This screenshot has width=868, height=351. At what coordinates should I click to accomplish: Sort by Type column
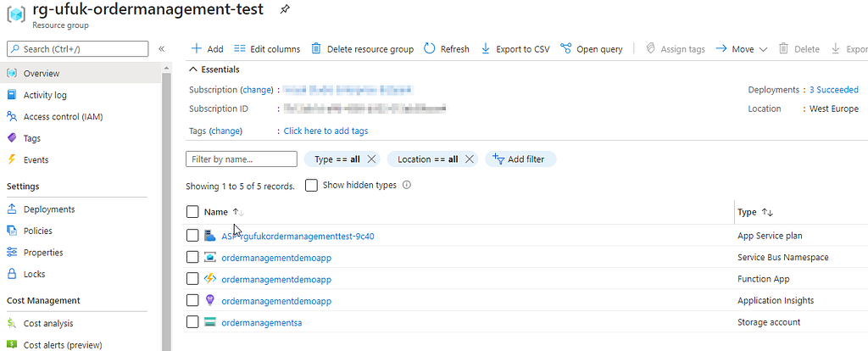(x=755, y=212)
